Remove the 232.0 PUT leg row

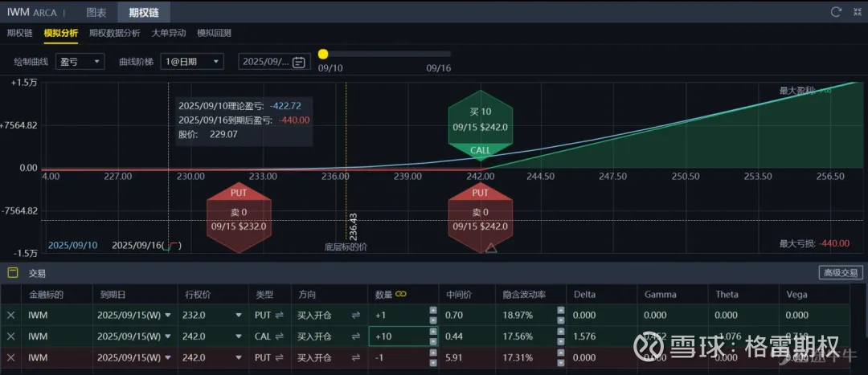click(11, 316)
